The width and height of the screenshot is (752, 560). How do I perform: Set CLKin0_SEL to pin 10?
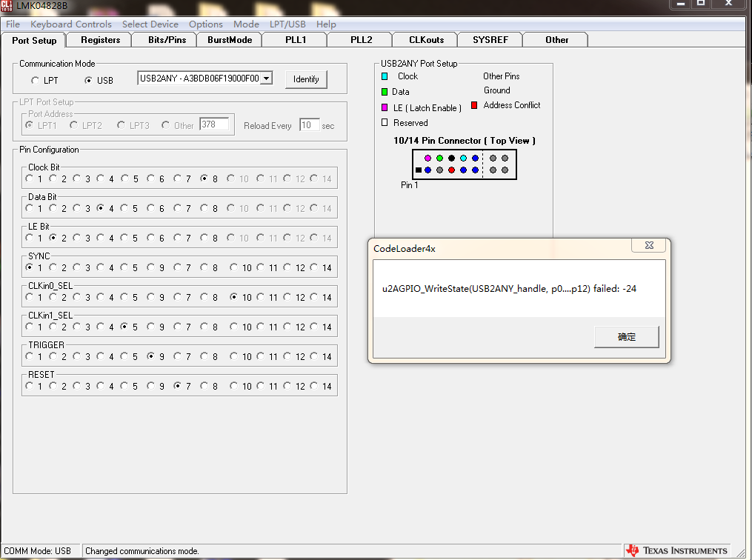233,297
